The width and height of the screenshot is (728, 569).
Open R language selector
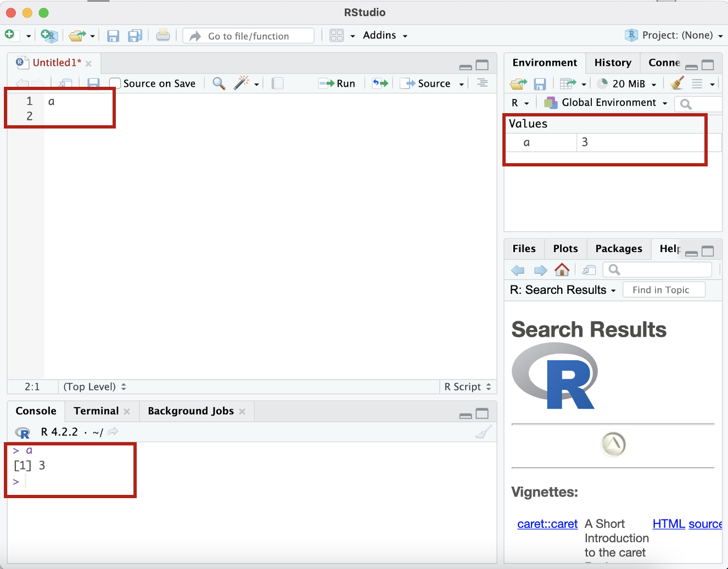520,103
